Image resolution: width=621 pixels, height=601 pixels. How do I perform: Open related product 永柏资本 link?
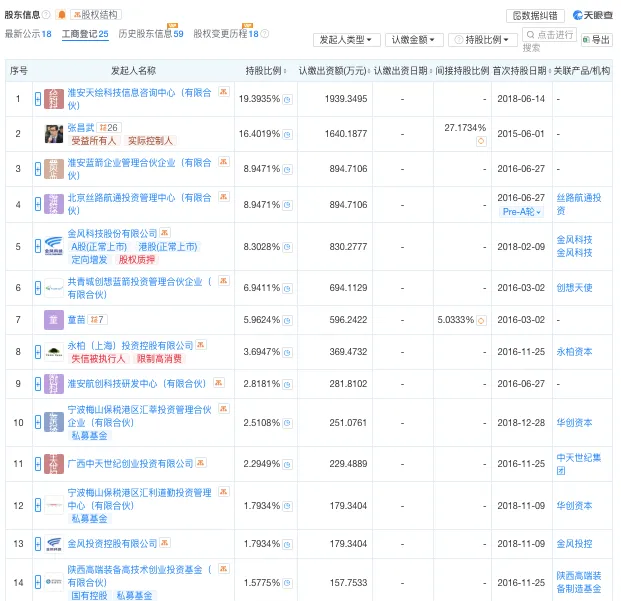(x=574, y=352)
